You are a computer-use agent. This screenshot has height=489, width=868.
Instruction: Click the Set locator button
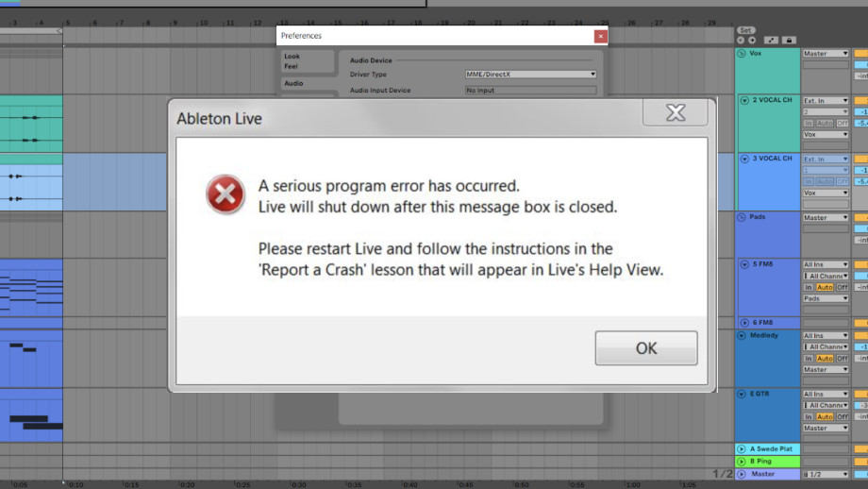(745, 30)
